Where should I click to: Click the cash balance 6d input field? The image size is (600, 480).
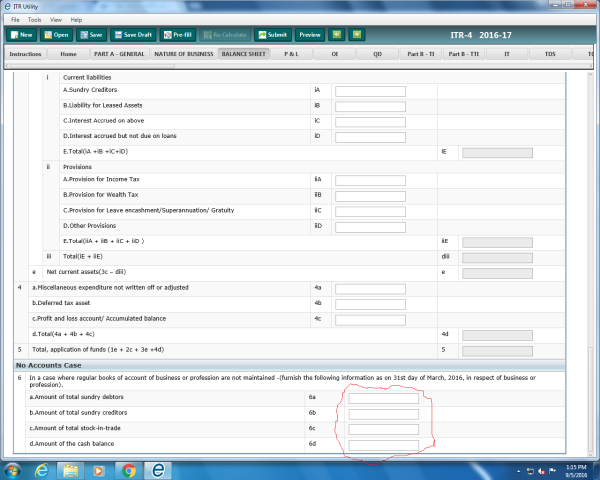point(383,444)
